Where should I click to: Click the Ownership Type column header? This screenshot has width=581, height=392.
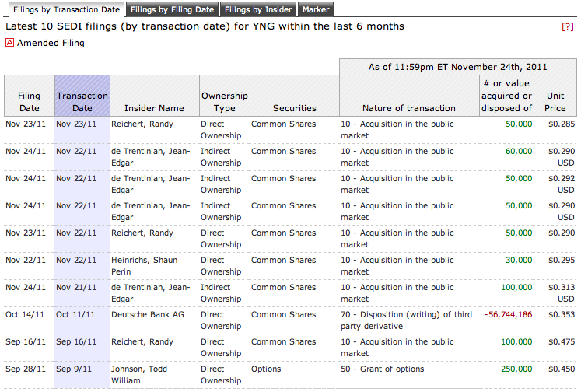pyautogui.click(x=224, y=102)
